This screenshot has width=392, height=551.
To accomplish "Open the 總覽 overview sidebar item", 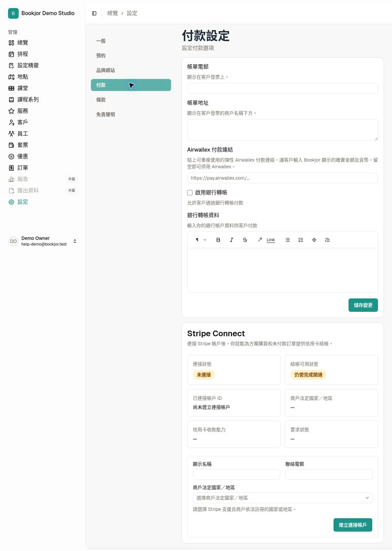I will 42,43.
